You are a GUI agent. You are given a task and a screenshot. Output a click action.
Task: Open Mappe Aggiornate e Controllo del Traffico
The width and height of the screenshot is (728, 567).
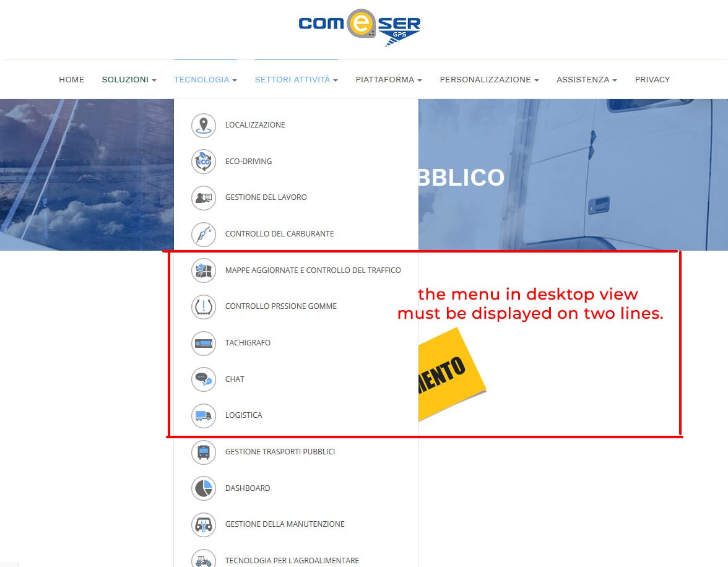(x=313, y=271)
